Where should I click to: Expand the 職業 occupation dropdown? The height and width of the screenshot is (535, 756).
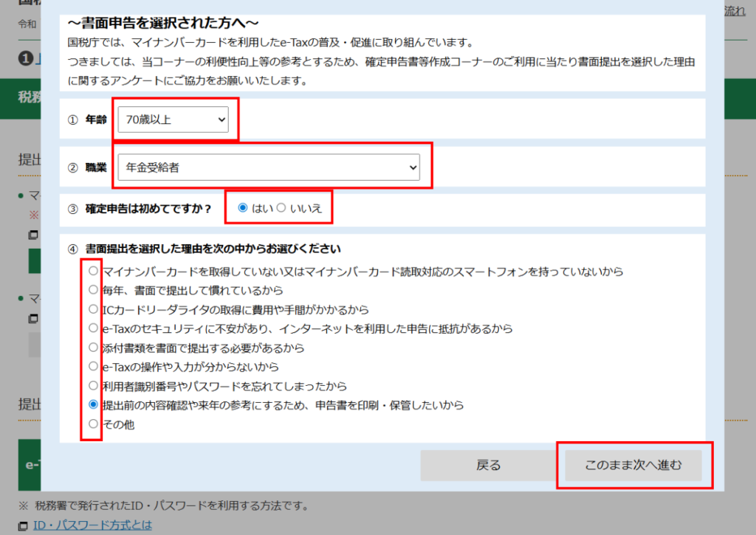coord(268,168)
